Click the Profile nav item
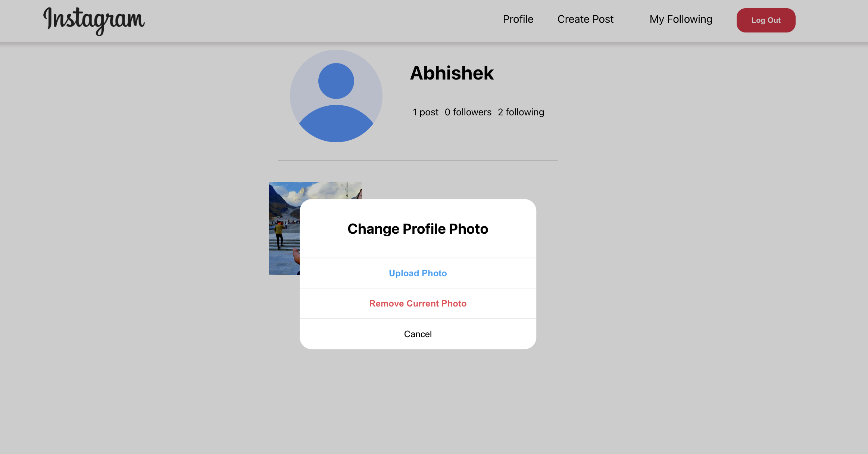This screenshot has height=454, width=868. [518, 19]
